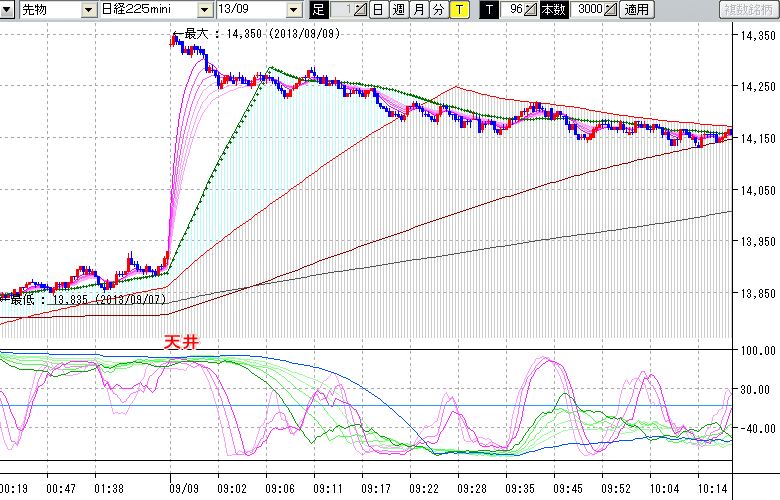The height and width of the screenshot is (500, 780).
Task: Open the 13/09 contract month dropdown
Action: 293,10
